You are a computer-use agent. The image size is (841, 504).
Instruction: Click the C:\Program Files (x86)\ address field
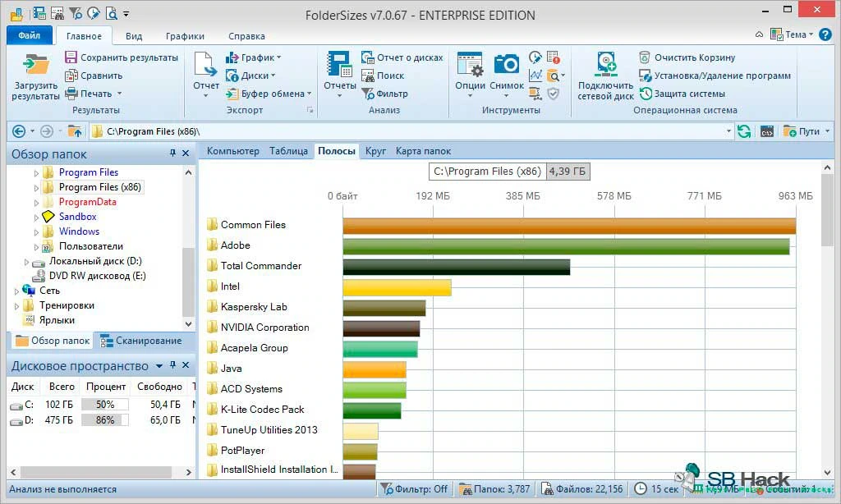pos(413,131)
